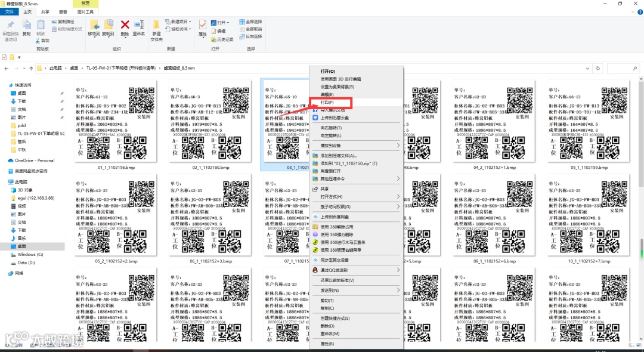Open the 文件 tab
The width and height of the screenshot is (644, 352).
coord(10,12)
